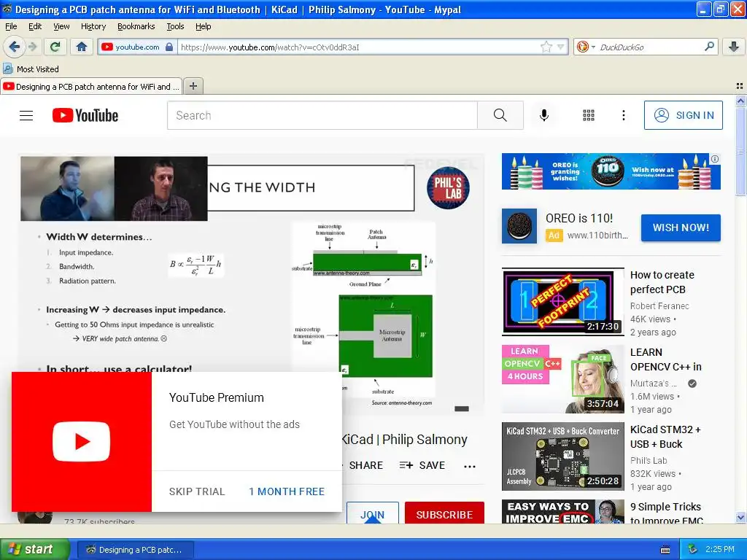The image size is (747, 560).
Task: Bookmark this page with the star icon
Action: [546, 47]
